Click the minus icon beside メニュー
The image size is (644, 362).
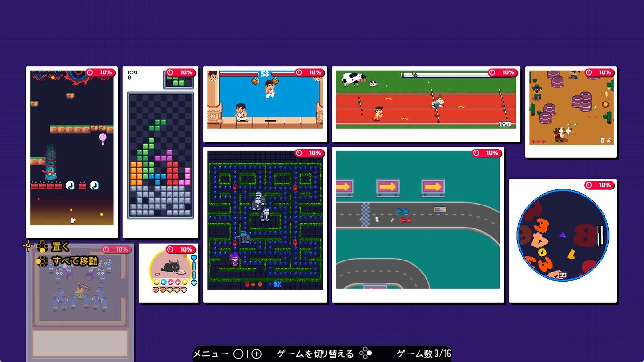238,354
